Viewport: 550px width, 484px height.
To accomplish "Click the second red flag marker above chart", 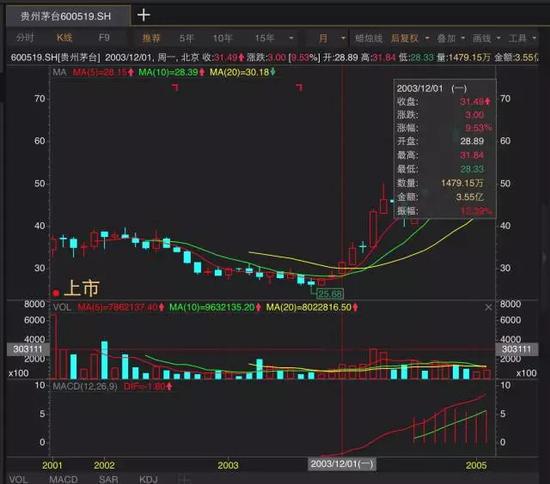I will (299, 87).
